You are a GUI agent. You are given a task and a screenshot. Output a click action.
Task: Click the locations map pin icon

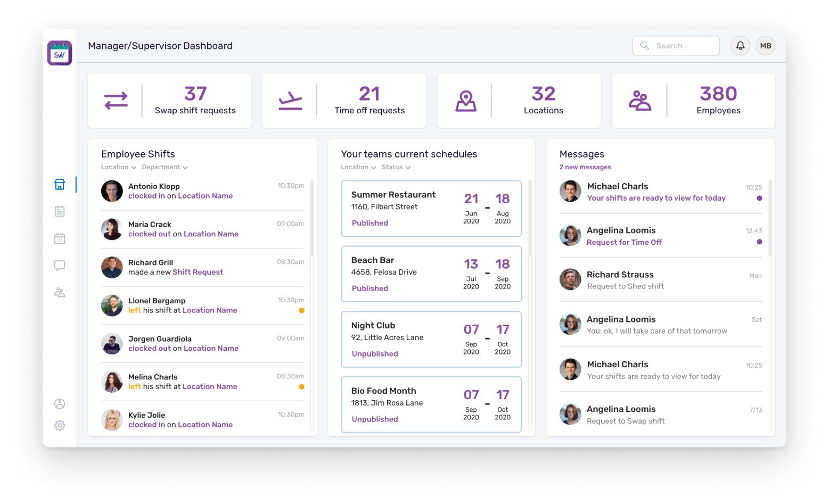click(x=466, y=101)
